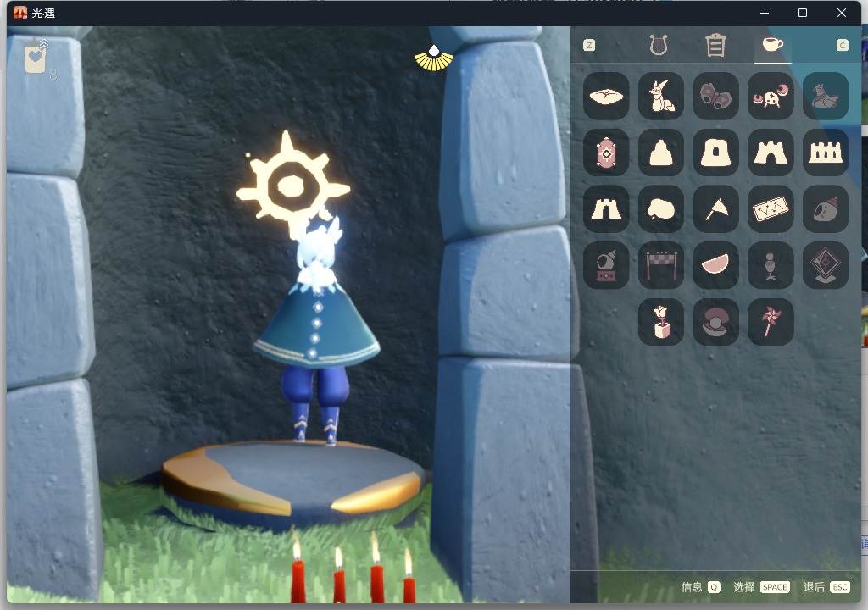
Task: Open the heart candle icon showing 8
Action: coord(37,58)
